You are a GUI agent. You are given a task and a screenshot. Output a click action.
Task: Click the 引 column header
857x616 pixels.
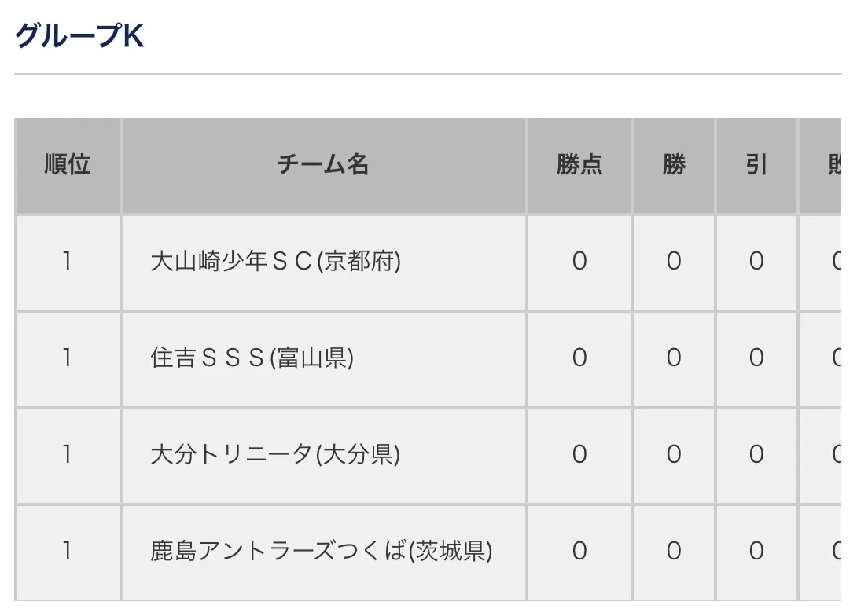tap(756, 165)
